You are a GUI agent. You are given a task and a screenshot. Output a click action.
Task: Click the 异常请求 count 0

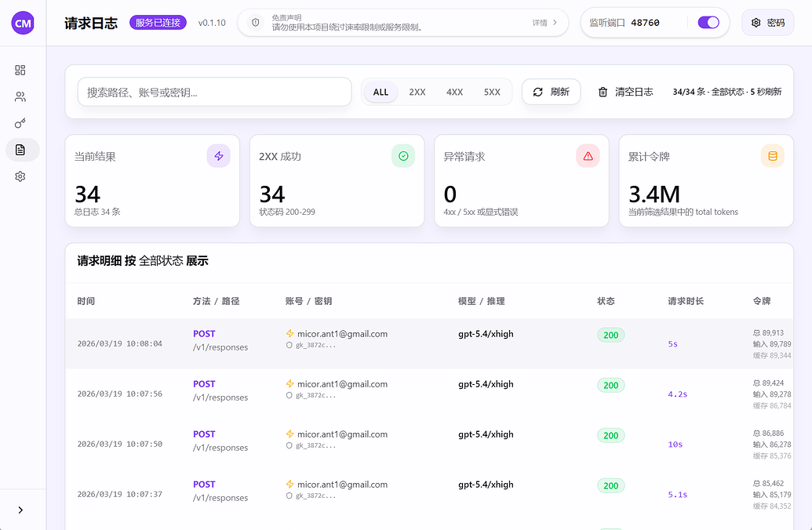click(x=450, y=194)
